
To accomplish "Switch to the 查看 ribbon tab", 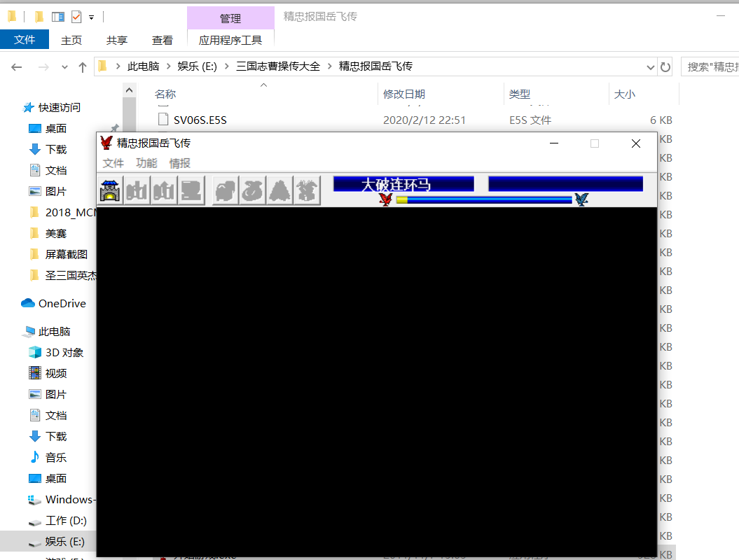I will point(162,41).
